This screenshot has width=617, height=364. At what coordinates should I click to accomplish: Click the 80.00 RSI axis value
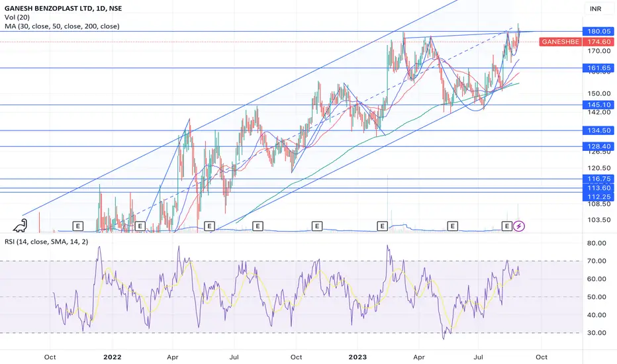click(596, 243)
